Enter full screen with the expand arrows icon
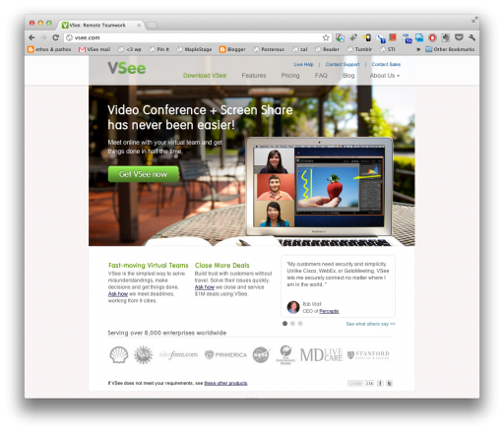This screenshot has width=504, height=432. (474, 20)
